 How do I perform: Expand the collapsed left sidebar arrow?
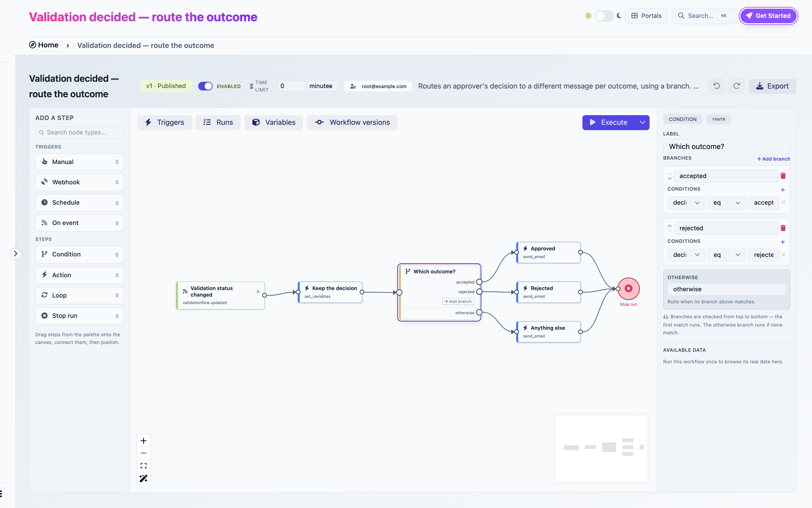(x=15, y=254)
